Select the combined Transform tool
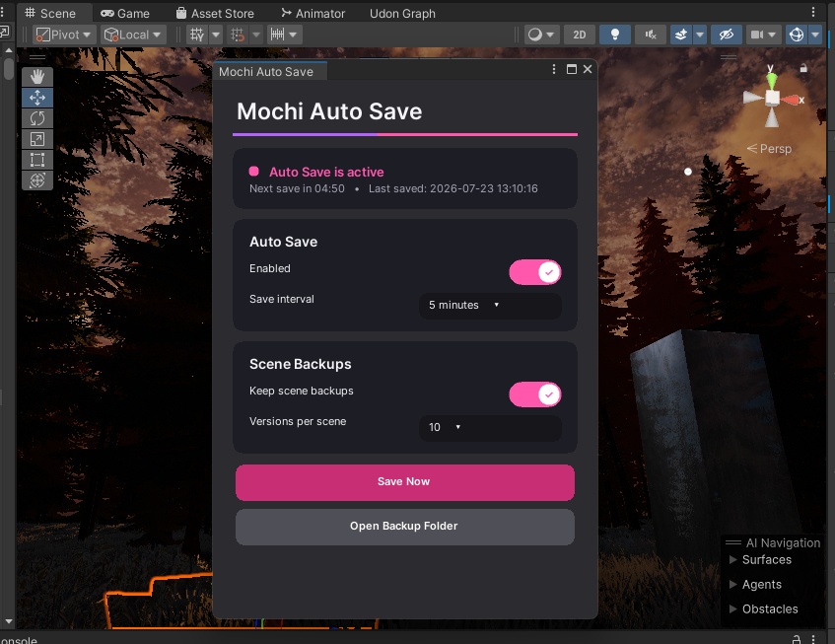The height and width of the screenshot is (644, 835). [37, 180]
